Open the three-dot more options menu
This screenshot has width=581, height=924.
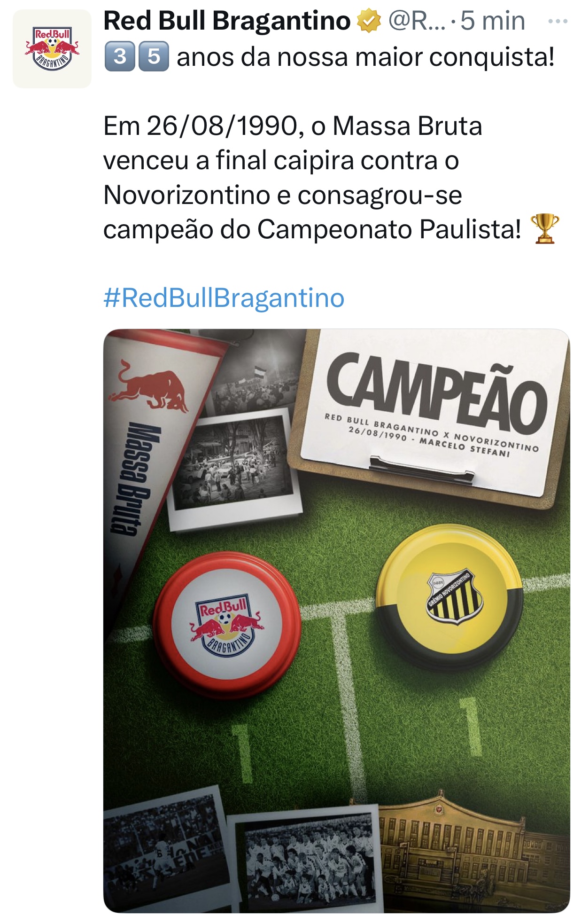[x=558, y=21]
